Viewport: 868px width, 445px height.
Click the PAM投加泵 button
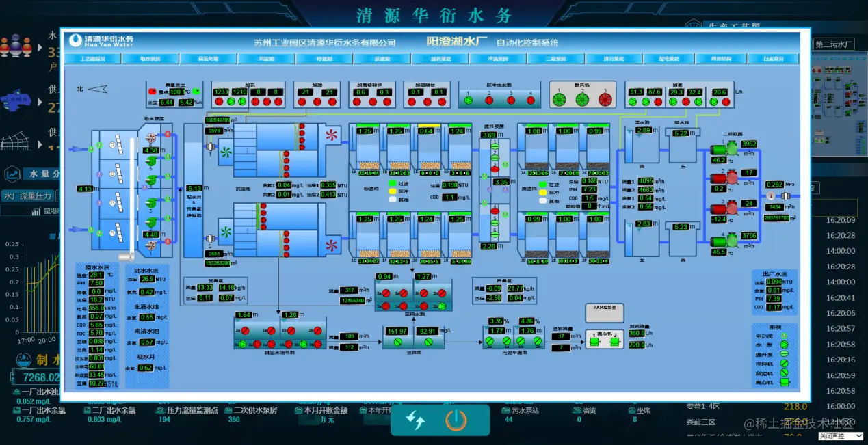[x=604, y=312]
